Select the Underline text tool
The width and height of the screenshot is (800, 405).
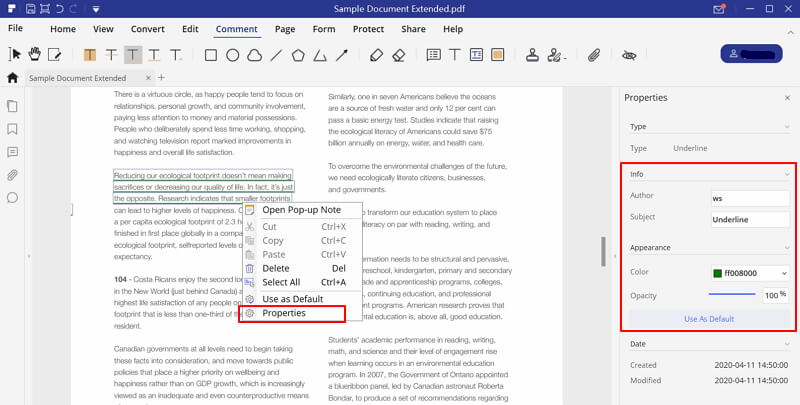click(x=133, y=55)
